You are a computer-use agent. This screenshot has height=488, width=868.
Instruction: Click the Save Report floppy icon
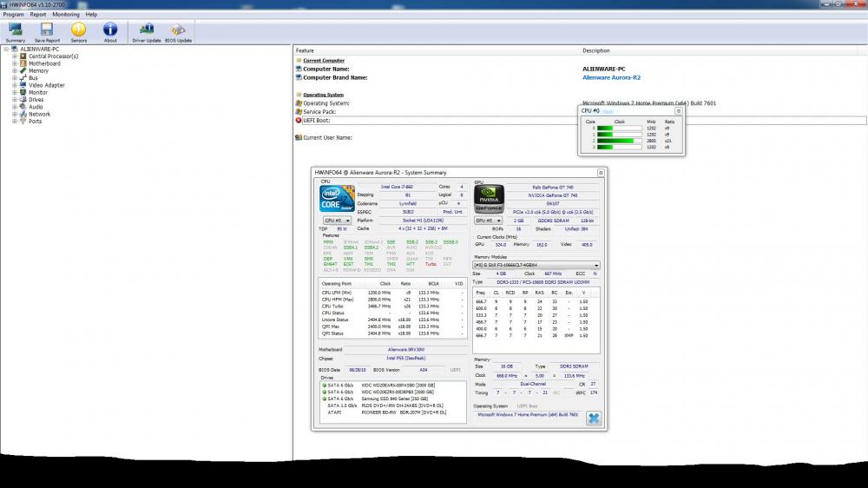pos(47,31)
